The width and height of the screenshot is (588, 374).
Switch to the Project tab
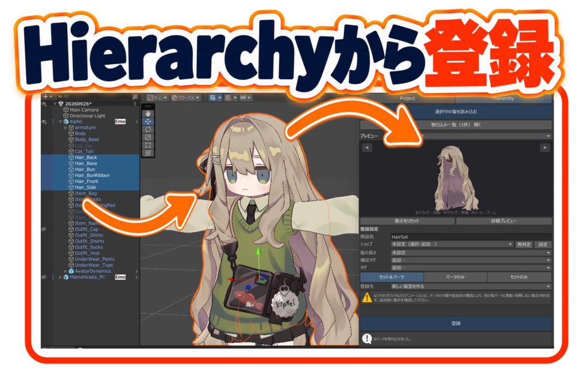click(x=407, y=98)
